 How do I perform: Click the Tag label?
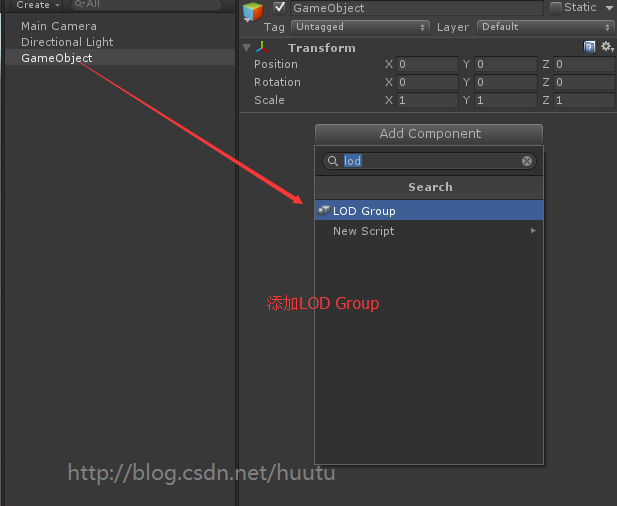coord(274,27)
